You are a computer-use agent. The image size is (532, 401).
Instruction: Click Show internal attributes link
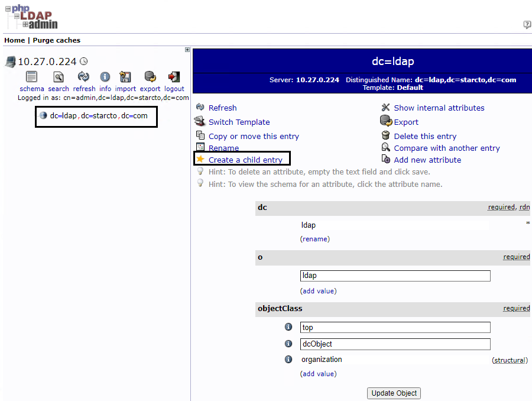439,108
